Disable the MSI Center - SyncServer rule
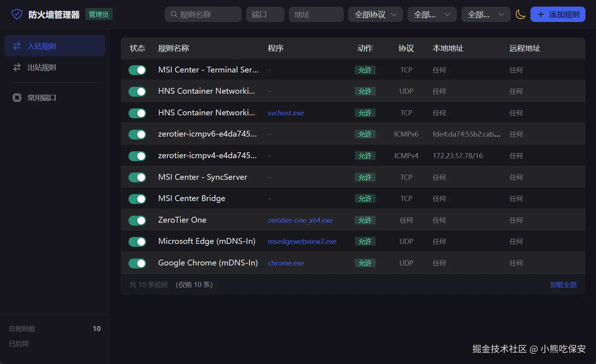Screen dimensions: 596x364 pos(137,177)
